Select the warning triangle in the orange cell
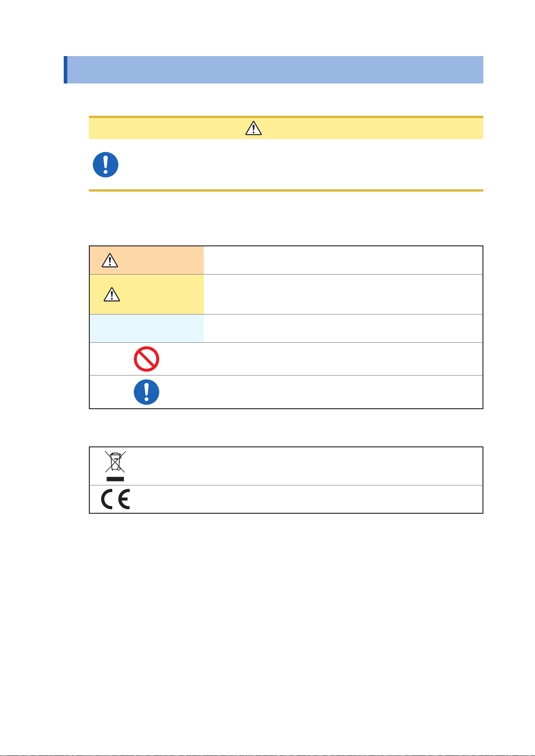The height and width of the screenshot is (756, 535). coord(110,260)
